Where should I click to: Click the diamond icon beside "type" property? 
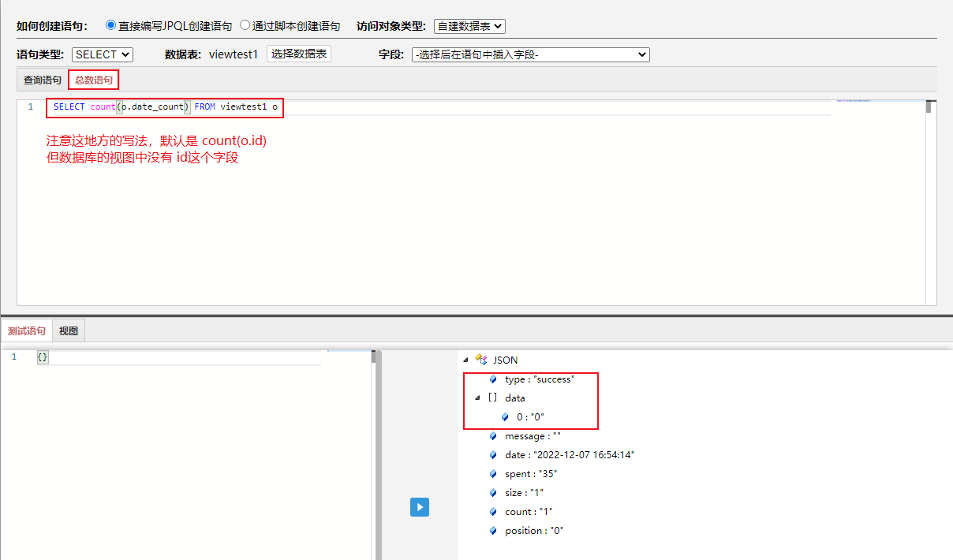tap(493, 379)
